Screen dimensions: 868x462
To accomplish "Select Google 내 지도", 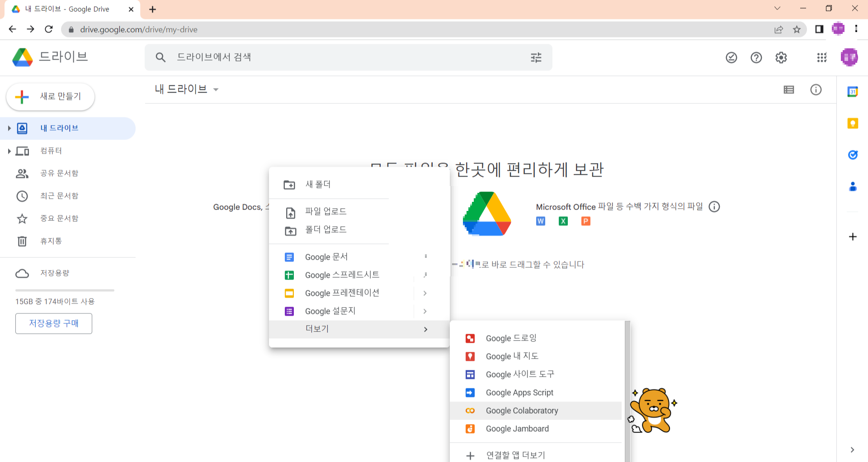I will tap(536, 356).
